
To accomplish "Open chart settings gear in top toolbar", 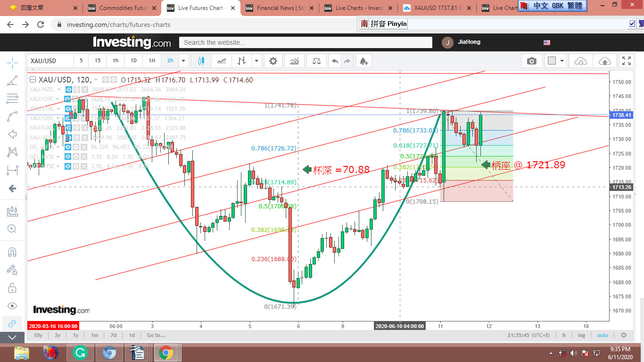I will tap(273, 61).
